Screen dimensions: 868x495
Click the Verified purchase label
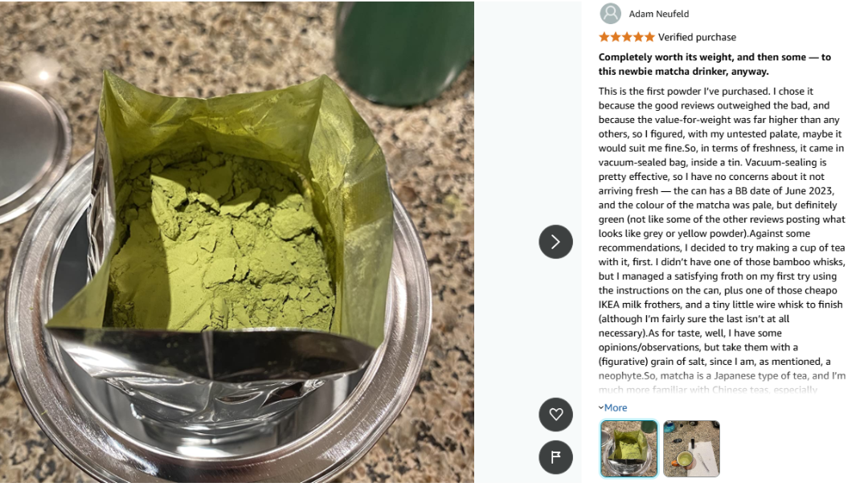(x=697, y=37)
